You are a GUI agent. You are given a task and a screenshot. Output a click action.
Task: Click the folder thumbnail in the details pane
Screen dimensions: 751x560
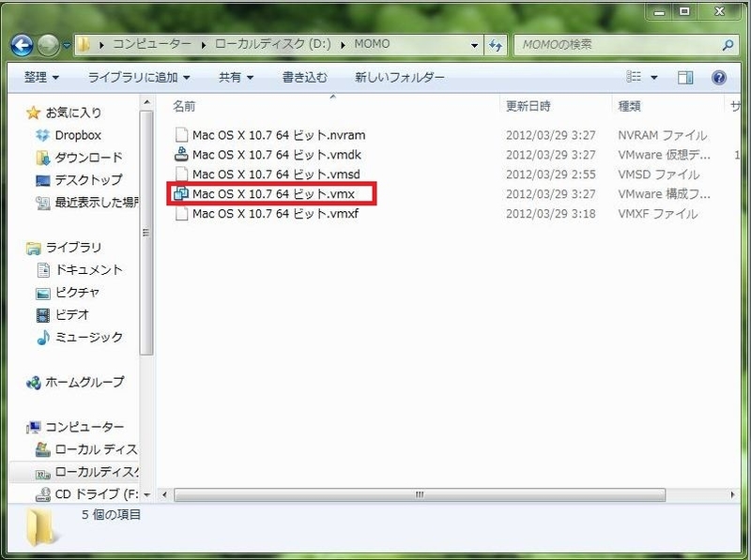43,528
